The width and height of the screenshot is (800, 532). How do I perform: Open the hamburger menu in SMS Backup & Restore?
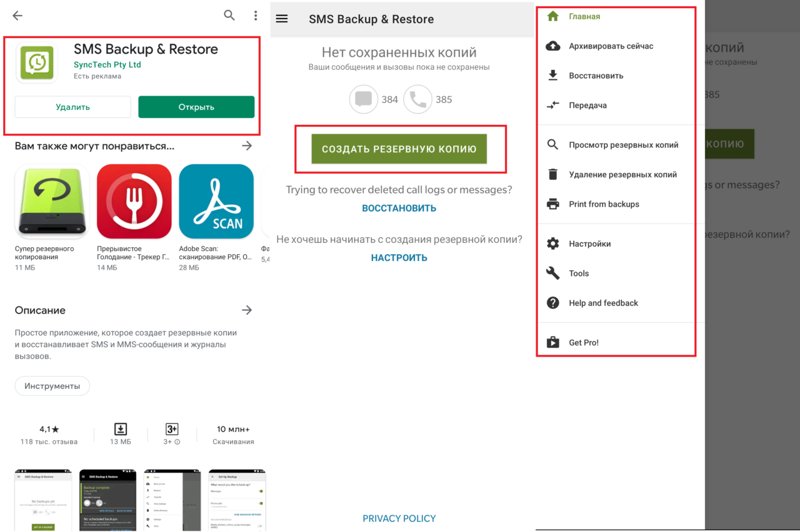pos(282,19)
